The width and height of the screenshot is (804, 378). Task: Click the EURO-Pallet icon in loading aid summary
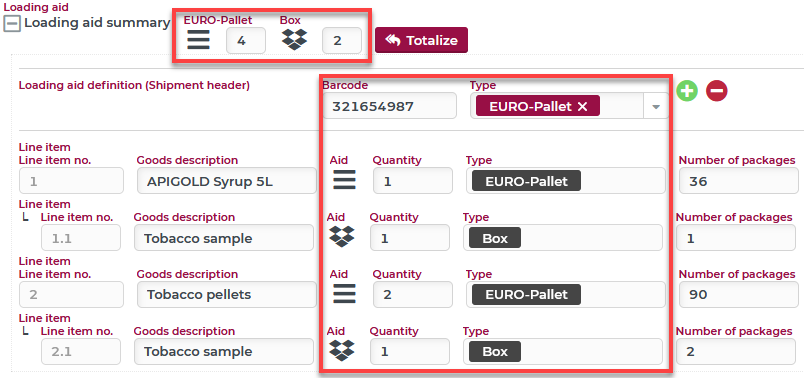click(x=198, y=39)
